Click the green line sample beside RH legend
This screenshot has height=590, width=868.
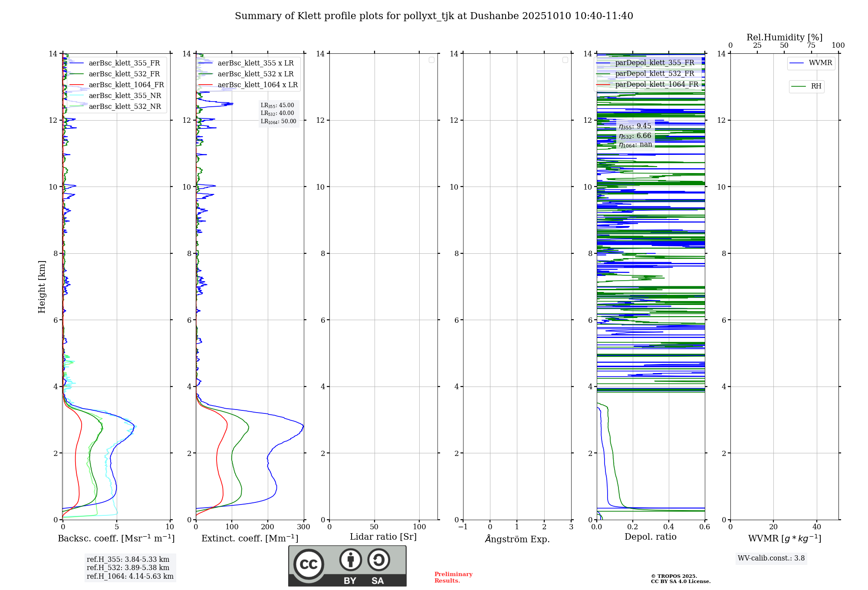pos(799,86)
